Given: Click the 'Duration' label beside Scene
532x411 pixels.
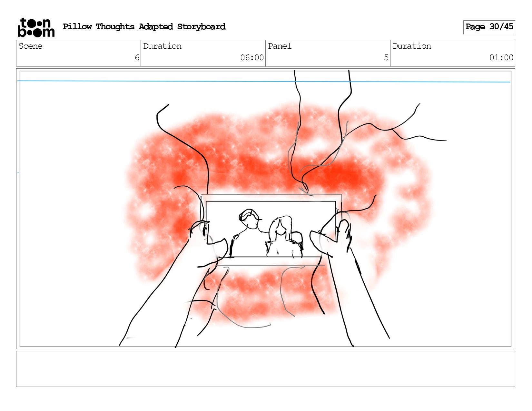Looking at the screenshot, I should 162,46.
